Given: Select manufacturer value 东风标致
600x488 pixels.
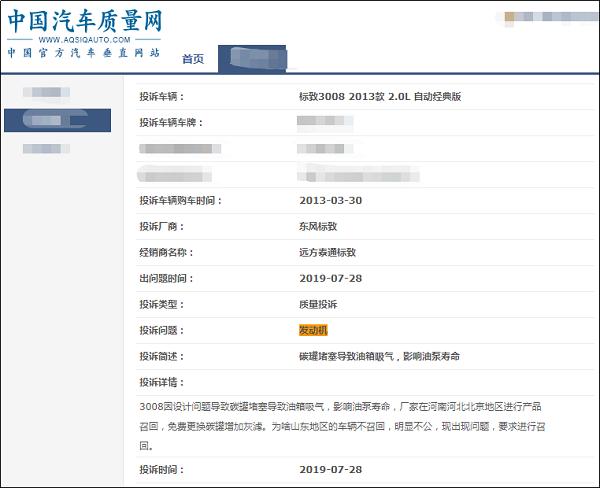Looking at the screenshot, I should click(318, 226).
